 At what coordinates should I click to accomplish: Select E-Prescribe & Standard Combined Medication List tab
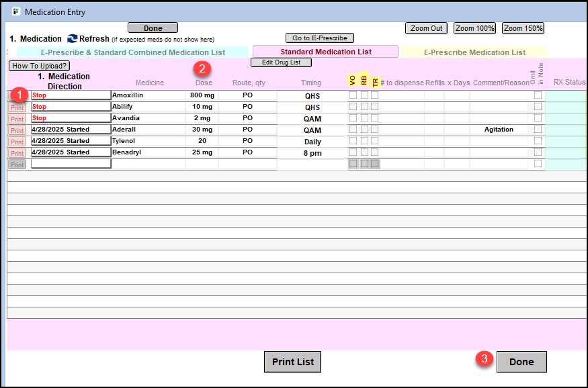(x=132, y=52)
